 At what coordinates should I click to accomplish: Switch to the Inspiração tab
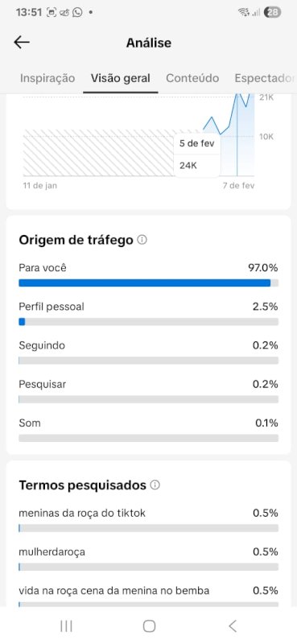tap(47, 78)
